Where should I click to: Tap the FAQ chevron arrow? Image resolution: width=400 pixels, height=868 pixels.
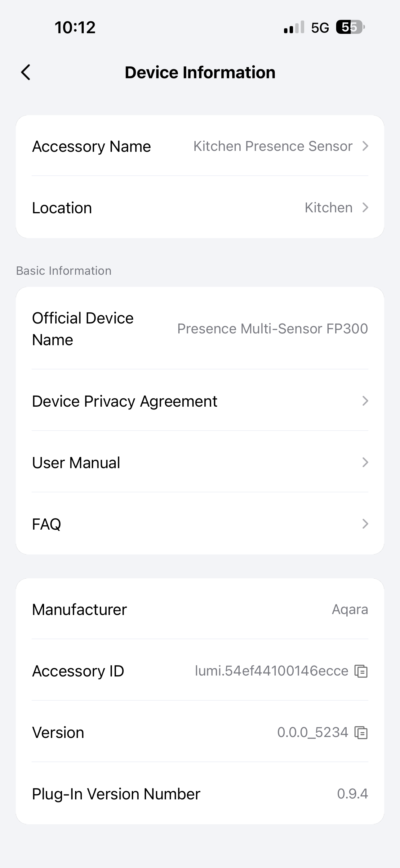[x=365, y=524]
